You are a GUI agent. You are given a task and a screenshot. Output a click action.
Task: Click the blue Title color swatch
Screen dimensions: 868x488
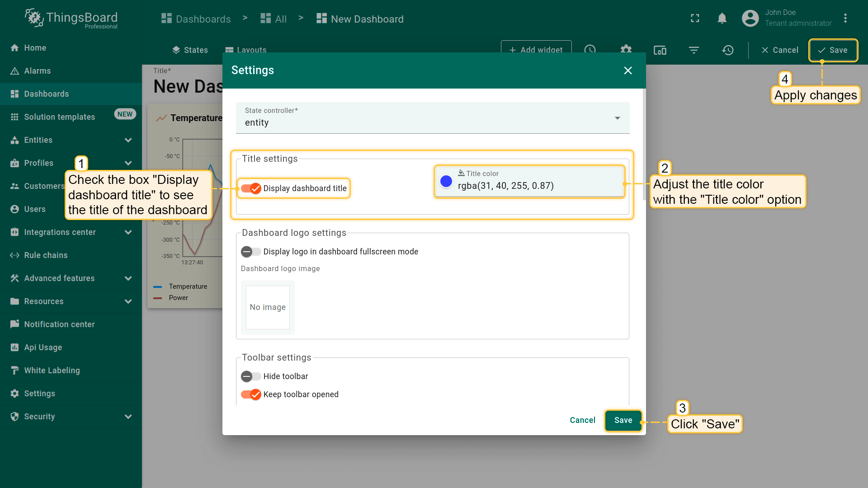pos(446,181)
